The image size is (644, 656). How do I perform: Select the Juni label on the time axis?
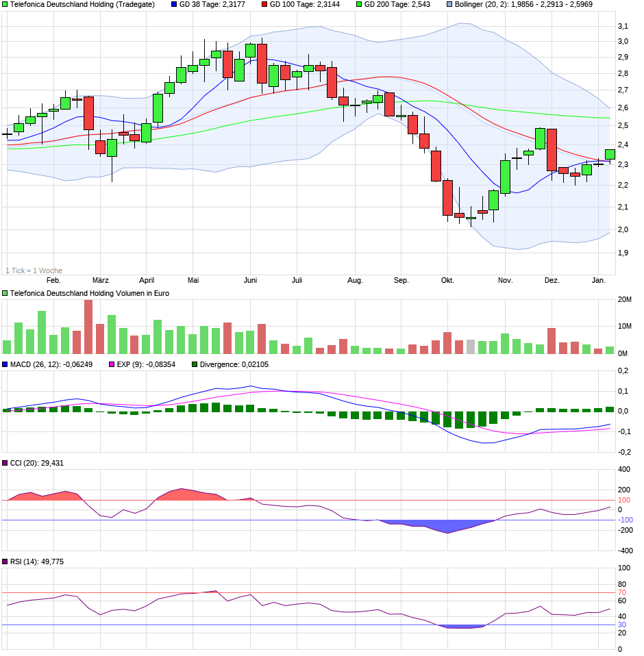tap(251, 280)
